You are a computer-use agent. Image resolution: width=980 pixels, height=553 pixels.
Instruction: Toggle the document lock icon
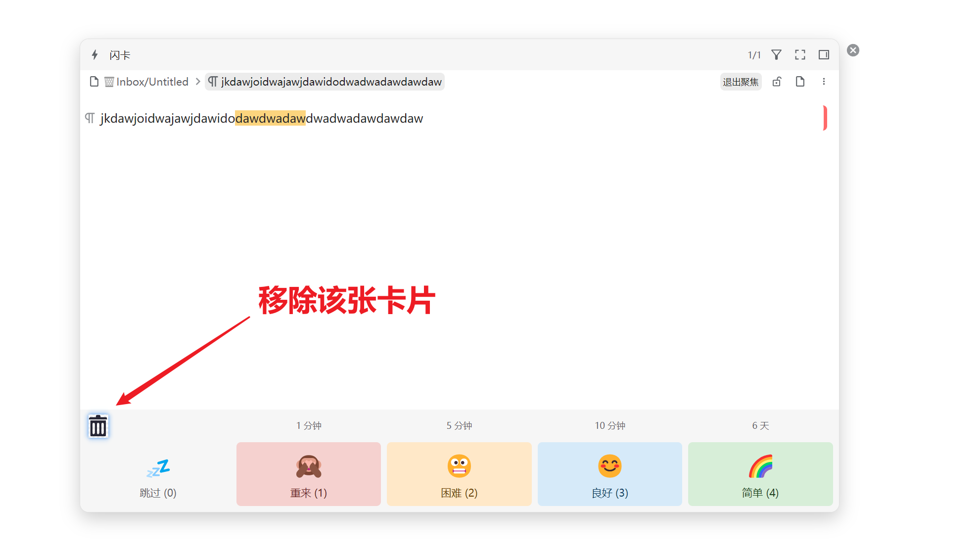point(777,82)
